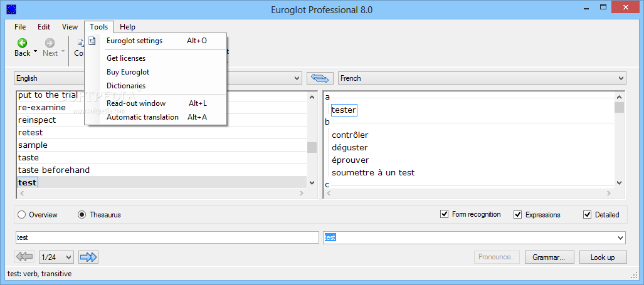Go to next result with right arrow
The height and width of the screenshot is (285, 644).
88,257
